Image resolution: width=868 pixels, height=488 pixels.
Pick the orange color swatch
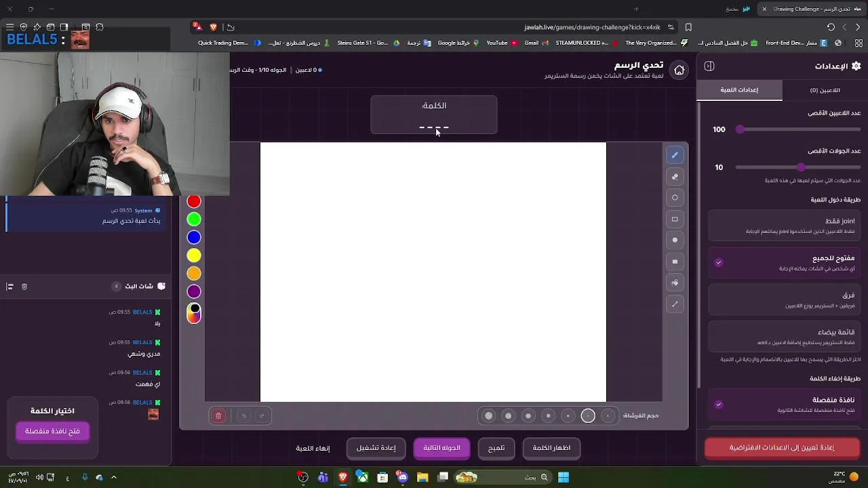[x=194, y=274]
